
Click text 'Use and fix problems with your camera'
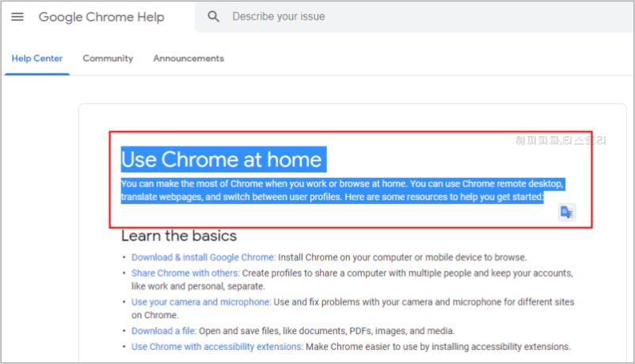(352, 302)
